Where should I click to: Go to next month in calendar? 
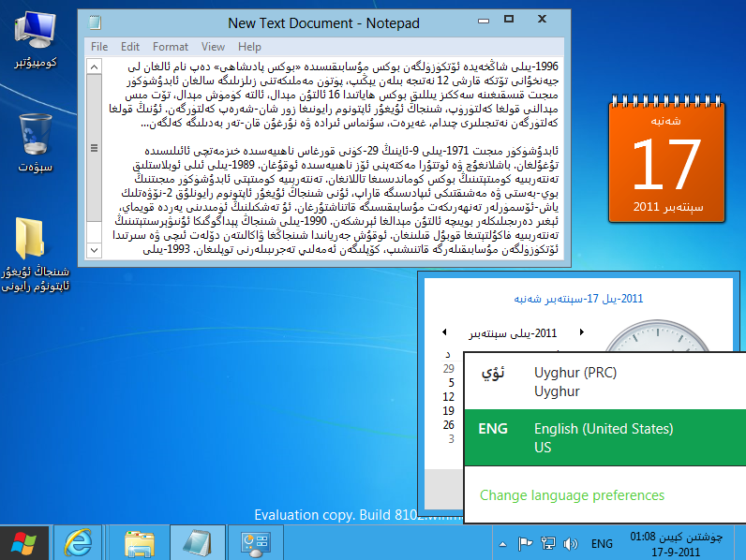pos(581,332)
